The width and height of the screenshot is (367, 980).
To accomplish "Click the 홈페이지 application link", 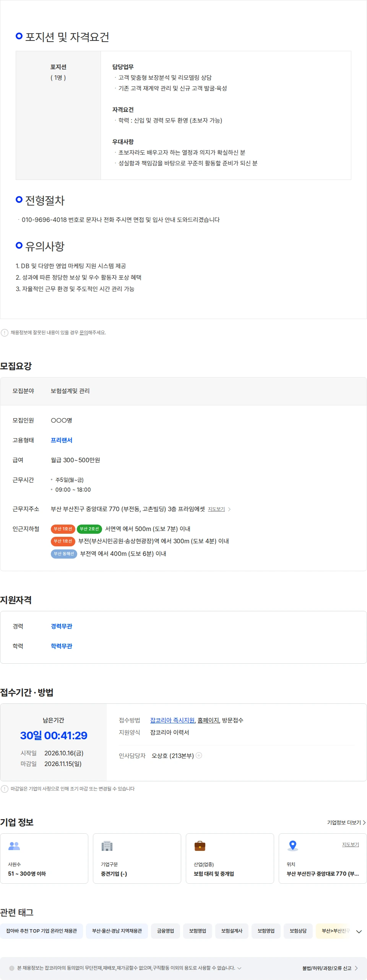I will click(x=208, y=720).
